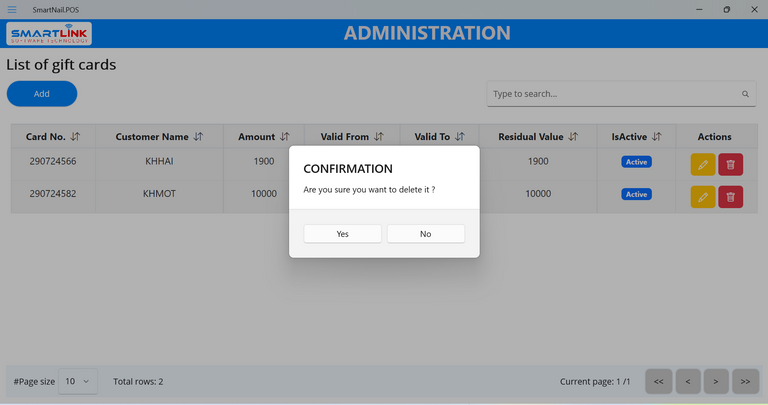
Task: Focus the Type to search field
Action: (x=612, y=94)
